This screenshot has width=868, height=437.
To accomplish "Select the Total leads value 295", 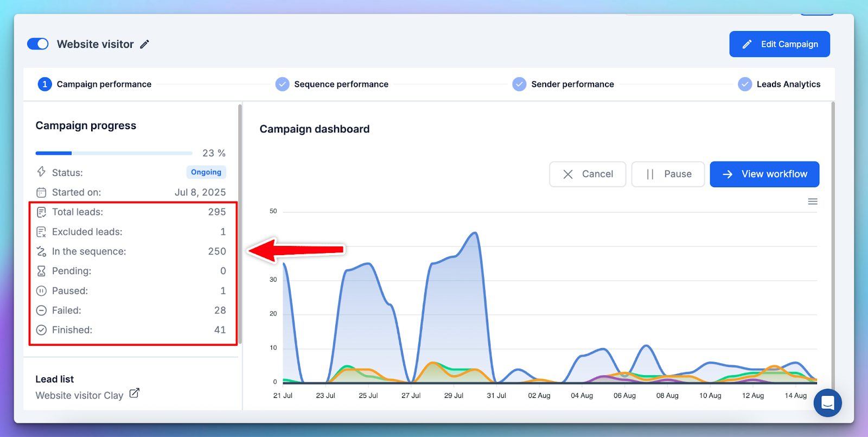I will [217, 212].
